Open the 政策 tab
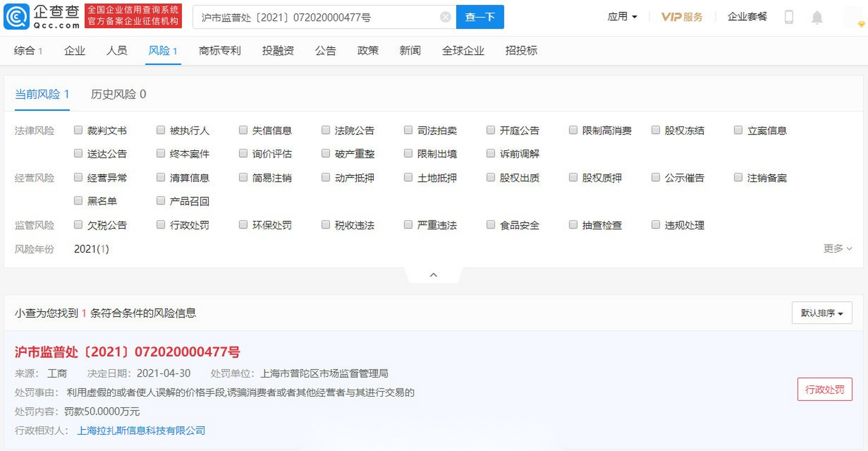The width and height of the screenshot is (868, 451). [367, 51]
